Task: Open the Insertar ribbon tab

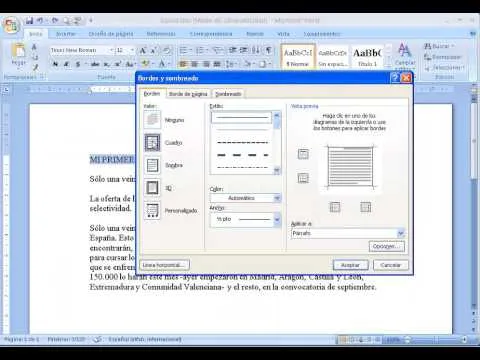Action: pyautogui.click(x=65, y=34)
